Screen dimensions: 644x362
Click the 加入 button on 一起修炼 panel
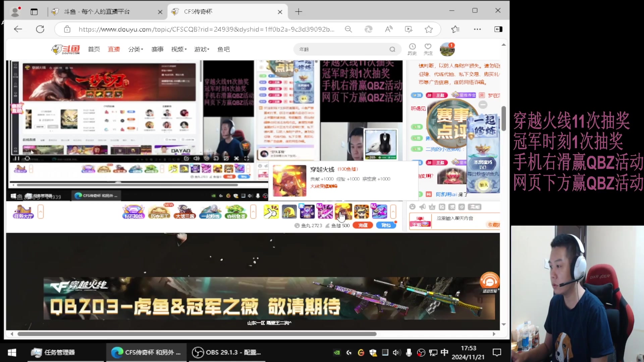[483, 185]
